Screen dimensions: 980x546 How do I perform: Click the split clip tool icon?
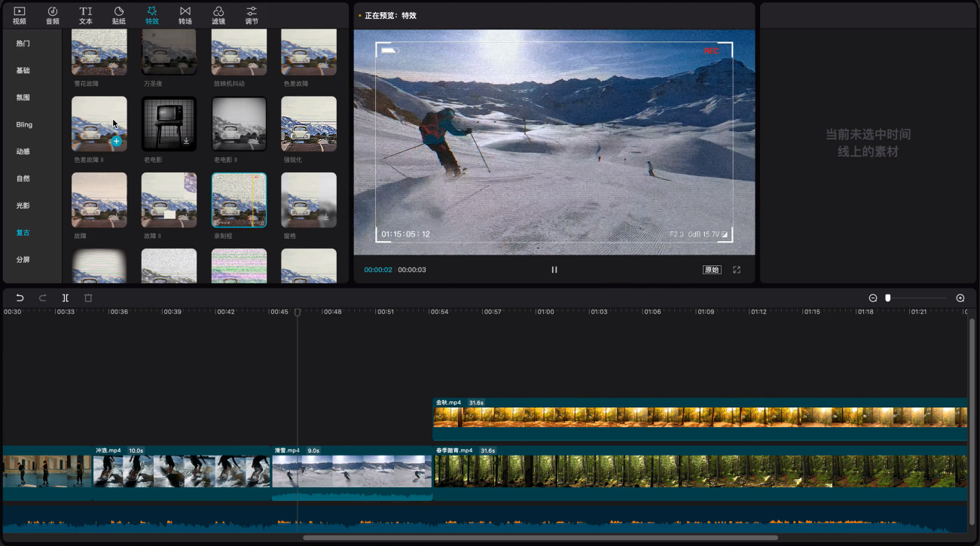pyautogui.click(x=66, y=298)
